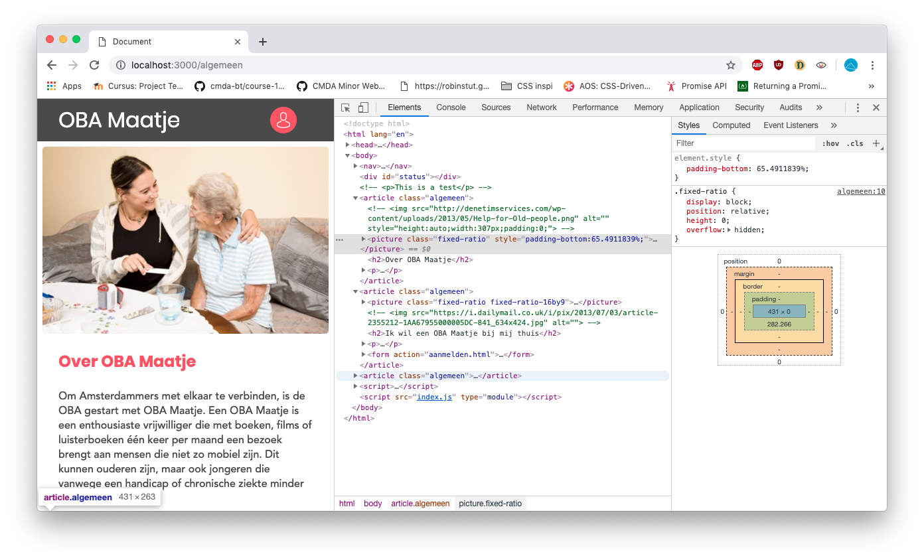Click the ellipsis actions beside selected picture node
924x560 pixels.
tap(340, 239)
